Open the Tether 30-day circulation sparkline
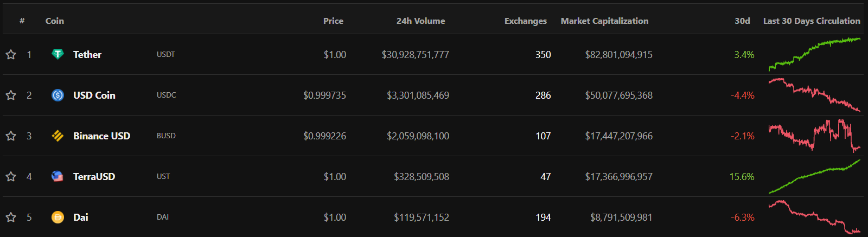The width and height of the screenshot is (868, 237). tap(814, 54)
